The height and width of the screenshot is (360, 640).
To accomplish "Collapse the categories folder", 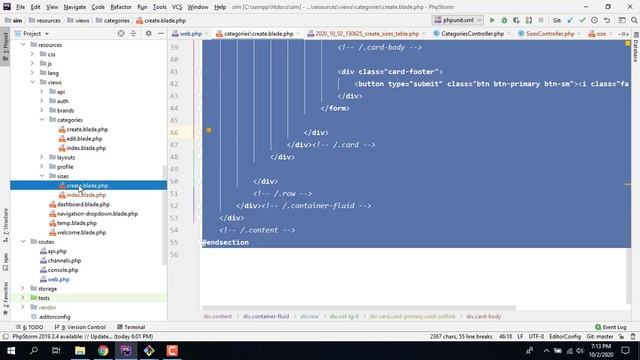I will point(42,120).
